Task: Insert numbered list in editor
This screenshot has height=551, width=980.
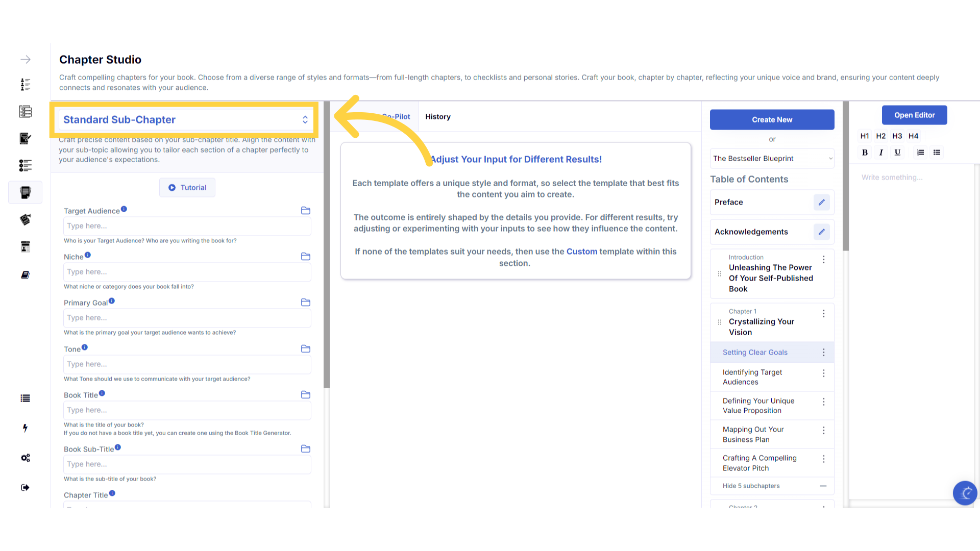Action: [920, 152]
